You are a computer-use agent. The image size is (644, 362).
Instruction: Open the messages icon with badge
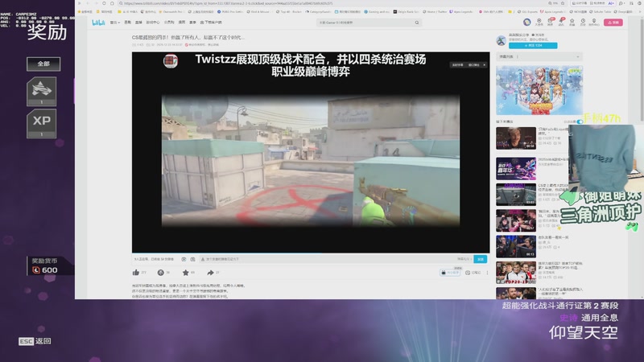click(550, 23)
